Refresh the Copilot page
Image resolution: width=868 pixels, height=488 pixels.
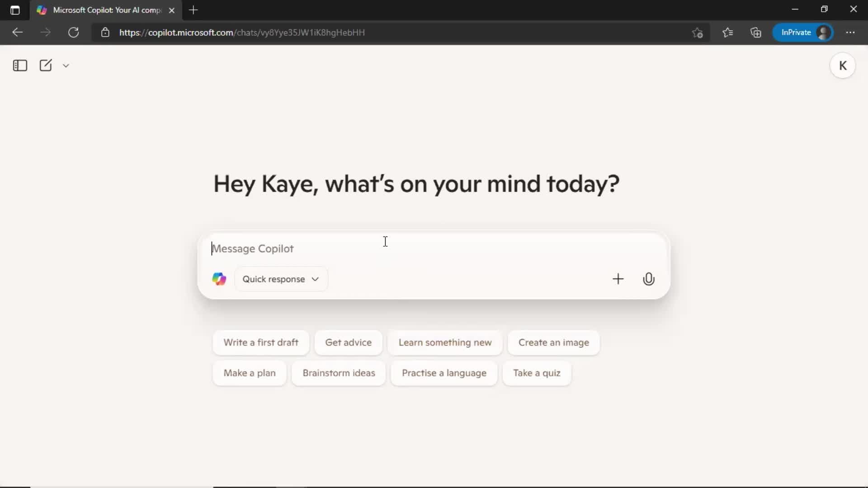pos(74,33)
